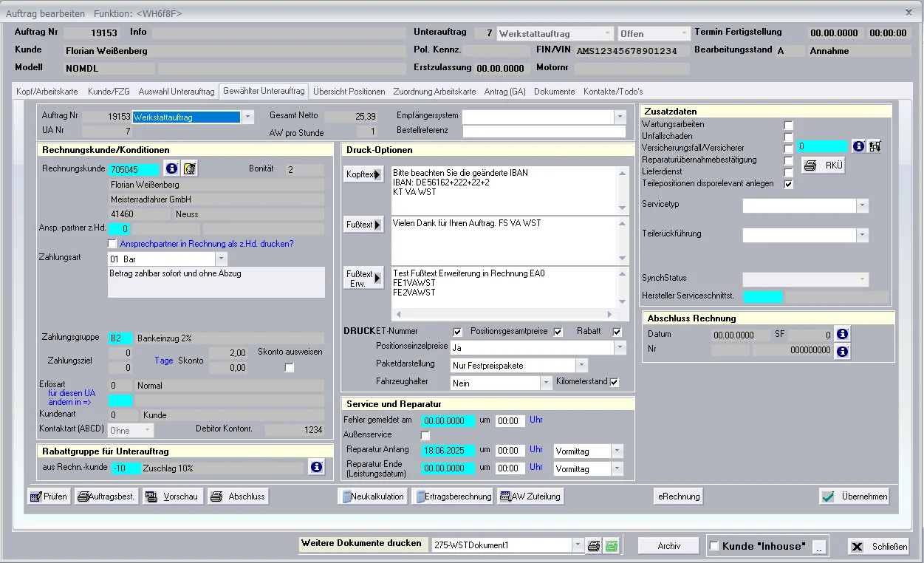Enable the Wartungsarbeiten checkbox
This screenshot has width=924, height=563.
pyautogui.click(x=789, y=125)
